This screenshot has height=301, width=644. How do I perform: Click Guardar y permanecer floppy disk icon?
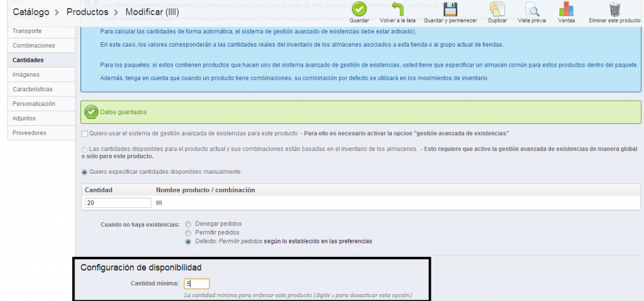coord(450,9)
